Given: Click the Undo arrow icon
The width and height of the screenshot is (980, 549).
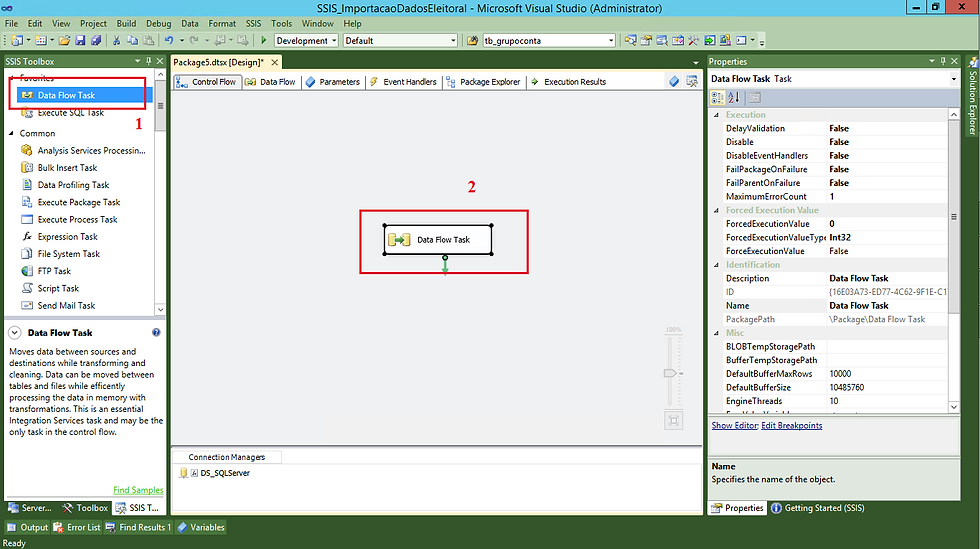Looking at the screenshot, I should click(169, 41).
